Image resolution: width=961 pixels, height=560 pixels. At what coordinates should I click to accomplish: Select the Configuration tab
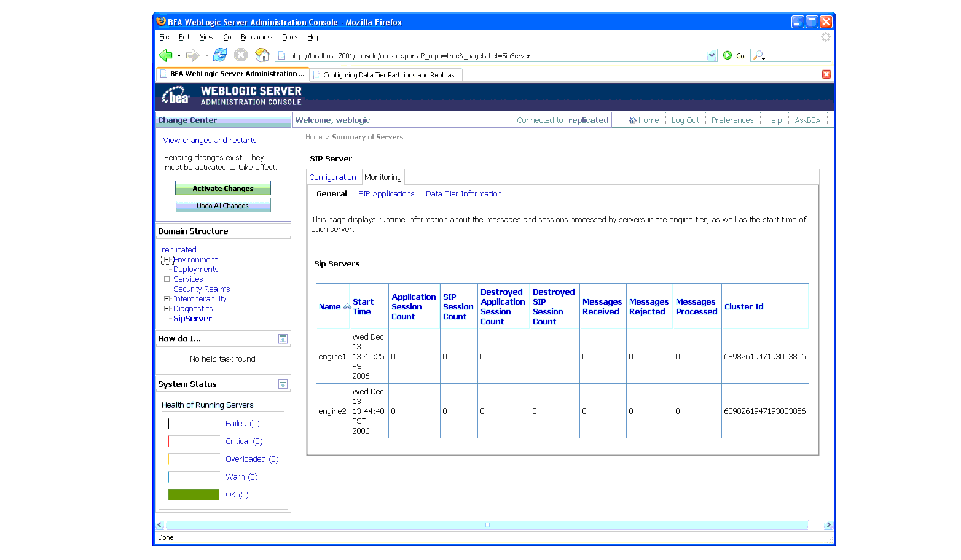click(332, 177)
